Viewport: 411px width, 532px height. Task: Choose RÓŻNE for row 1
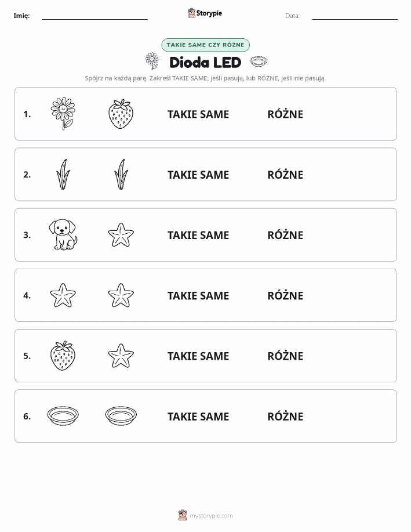tap(285, 114)
